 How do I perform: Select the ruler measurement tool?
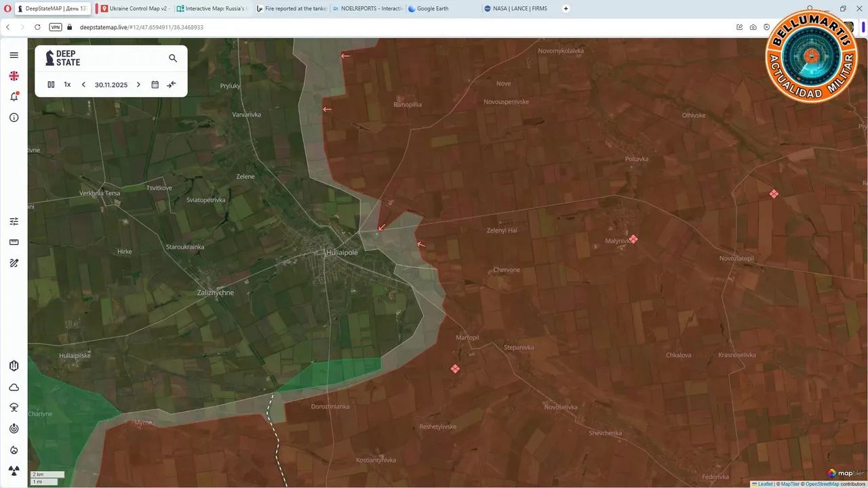(x=14, y=242)
